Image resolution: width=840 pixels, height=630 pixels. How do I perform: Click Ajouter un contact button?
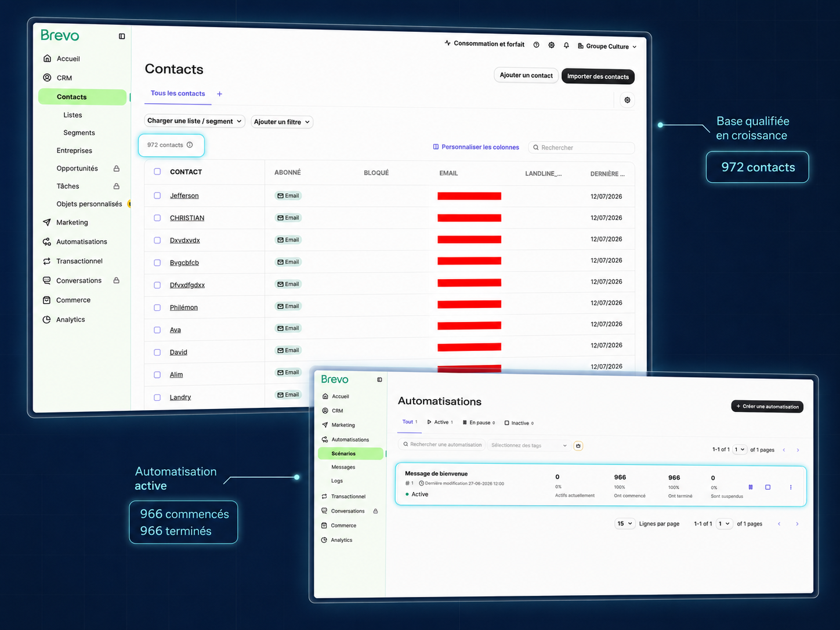click(526, 75)
